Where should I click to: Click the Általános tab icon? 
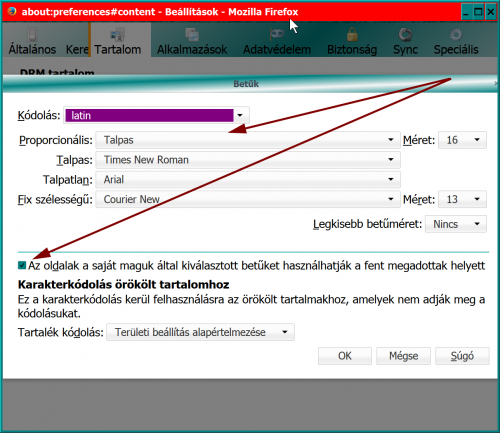pos(32,34)
